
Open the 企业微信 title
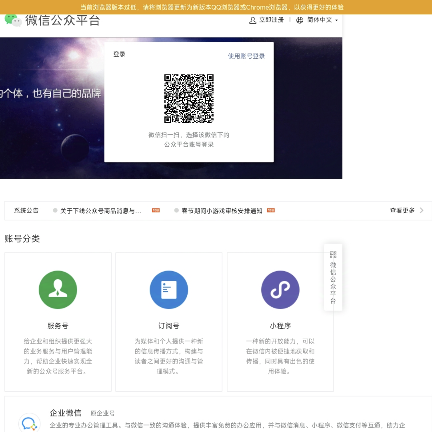(65, 413)
